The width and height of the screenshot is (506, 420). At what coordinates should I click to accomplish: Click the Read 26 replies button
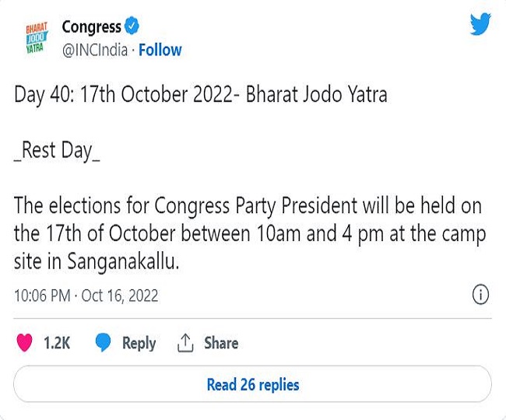pos(253,384)
